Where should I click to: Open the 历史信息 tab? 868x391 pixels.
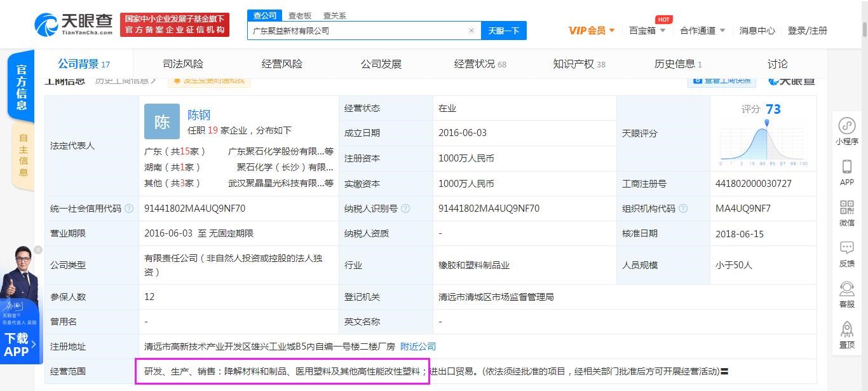click(678, 64)
